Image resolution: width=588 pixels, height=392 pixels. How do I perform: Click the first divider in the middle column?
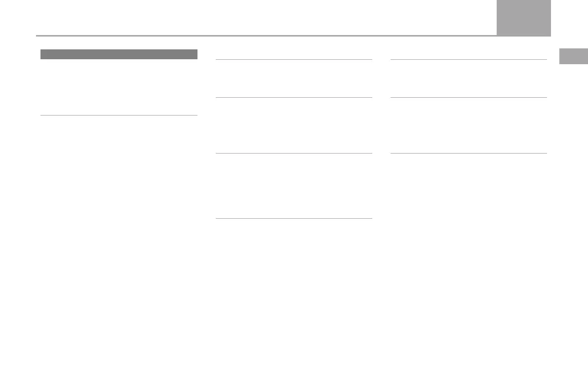[x=294, y=59]
